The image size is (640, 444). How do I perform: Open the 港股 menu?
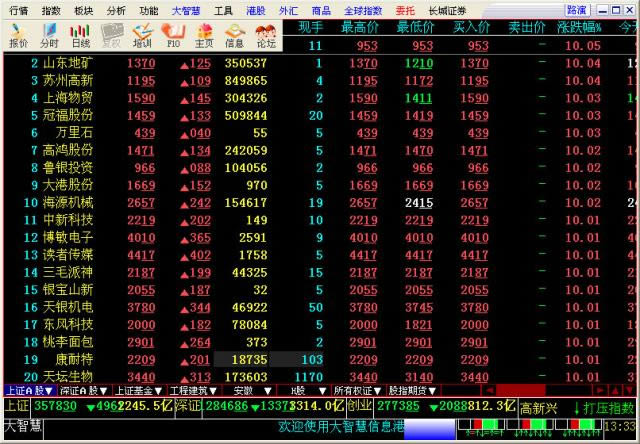tap(256, 11)
